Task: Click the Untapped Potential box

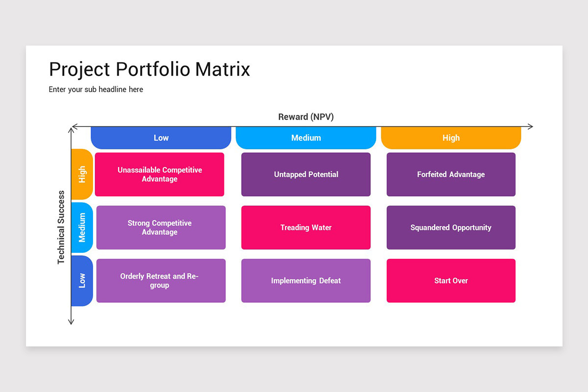Action: pos(306,174)
